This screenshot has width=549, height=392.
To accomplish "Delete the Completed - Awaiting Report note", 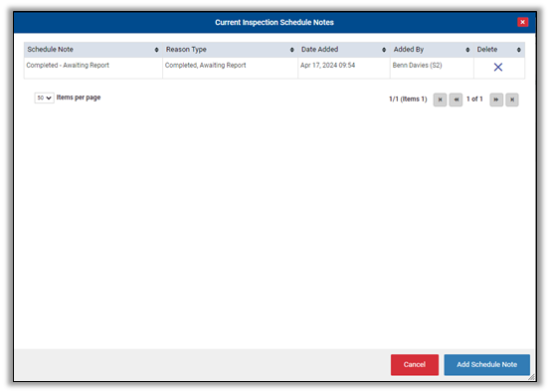I will pyautogui.click(x=498, y=67).
